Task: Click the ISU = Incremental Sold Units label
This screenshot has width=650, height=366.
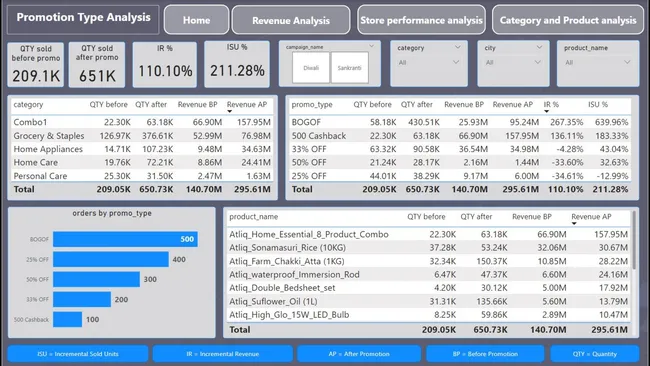Action: pos(78,354)
